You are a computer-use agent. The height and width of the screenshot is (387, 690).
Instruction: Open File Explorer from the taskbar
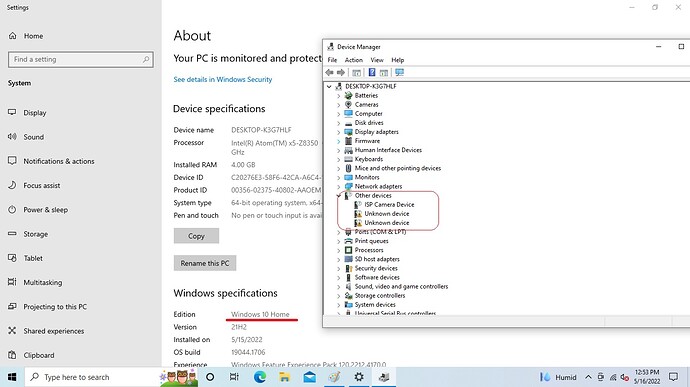point(285,377)
